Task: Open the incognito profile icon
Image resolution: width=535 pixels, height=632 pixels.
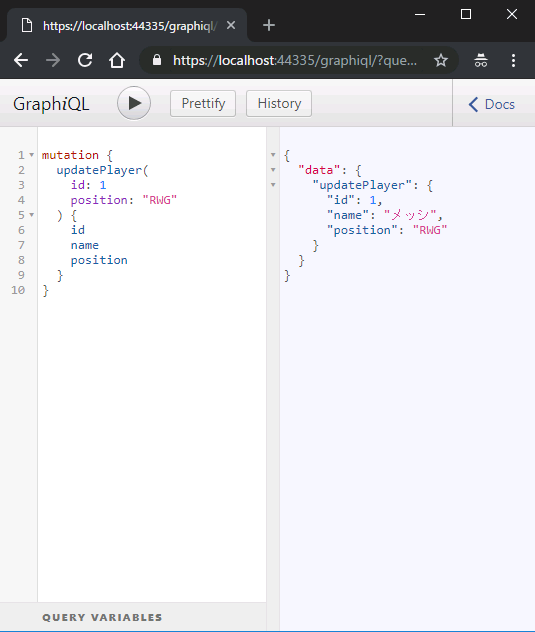Action: point(481,60)
